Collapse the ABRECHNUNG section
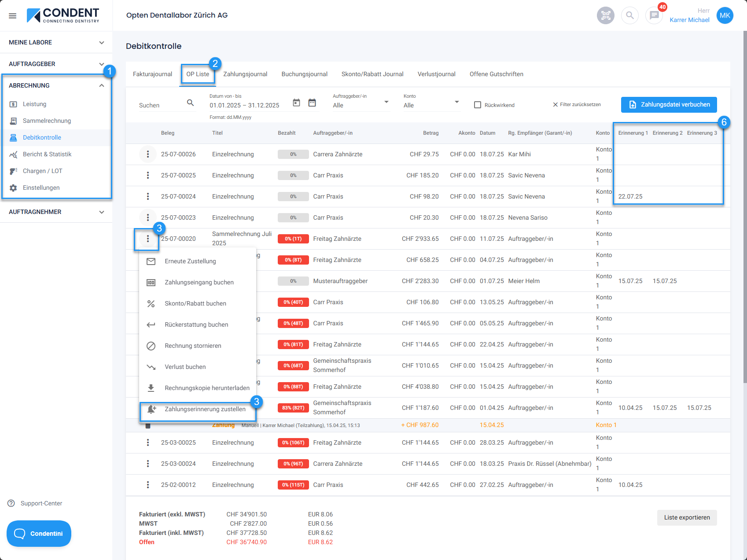Screen dimensions: 747x560 (x=56, y=85)
